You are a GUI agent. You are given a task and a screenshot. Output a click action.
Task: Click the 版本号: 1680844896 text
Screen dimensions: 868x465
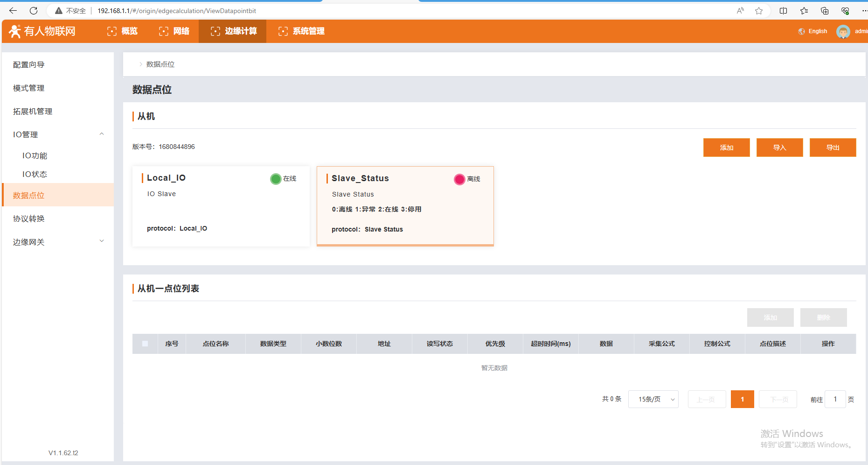point(164,147)
